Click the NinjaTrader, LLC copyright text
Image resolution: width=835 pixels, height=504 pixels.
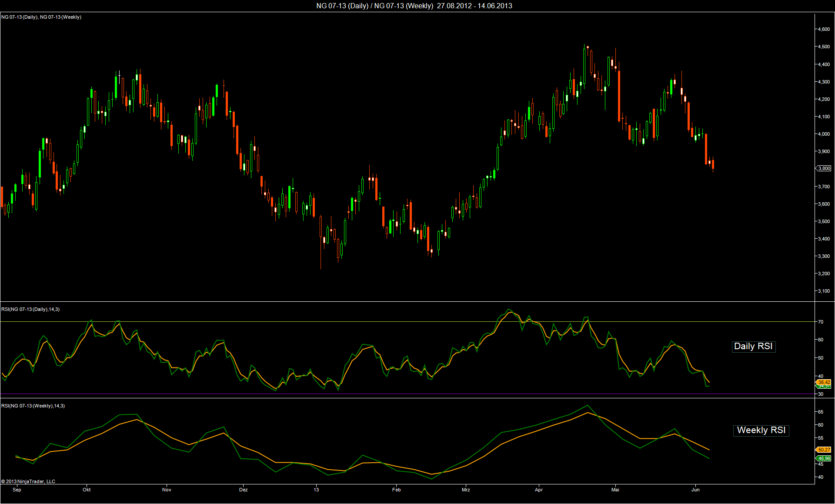[28, 481]
